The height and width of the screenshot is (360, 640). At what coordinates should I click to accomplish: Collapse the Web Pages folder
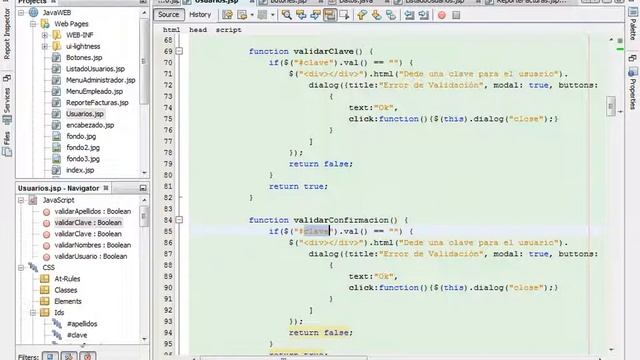pyautogui.click(x=33, y=24)
